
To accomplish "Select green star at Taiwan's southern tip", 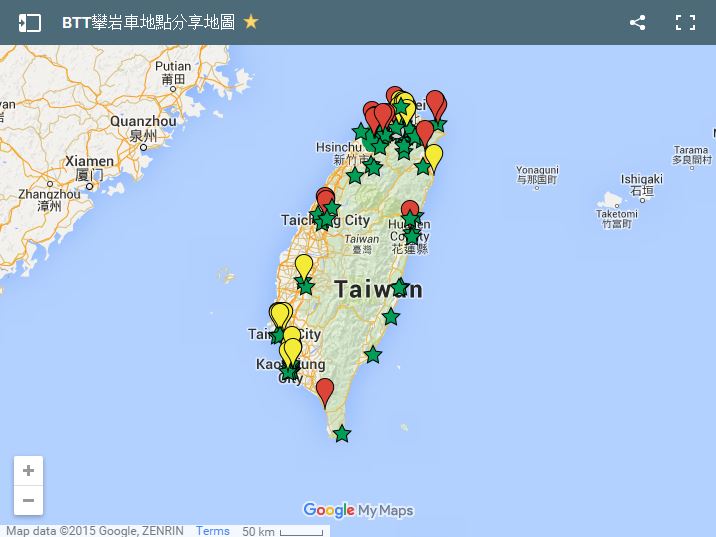I will (x=342, y=434).
